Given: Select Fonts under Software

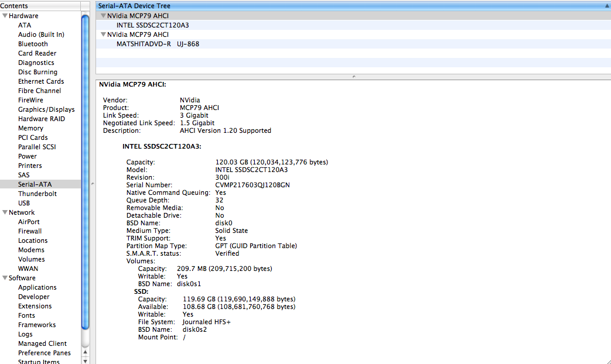Looking at the screenshot, I should [26, 315].
